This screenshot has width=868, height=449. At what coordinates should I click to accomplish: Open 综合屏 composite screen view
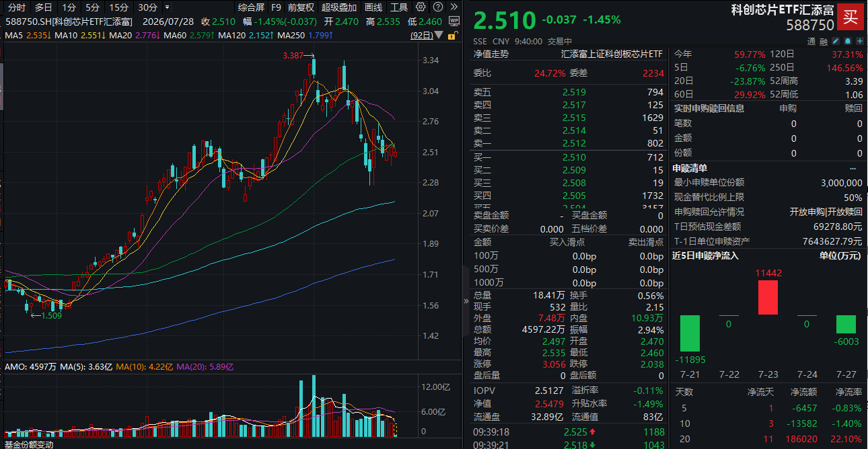[x=251, y=7]
